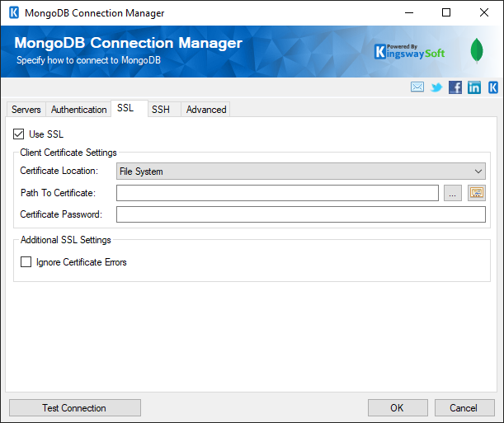Minimize the Connection Manager window
Viewport: 504px width, 423px height.
(409, 12)
